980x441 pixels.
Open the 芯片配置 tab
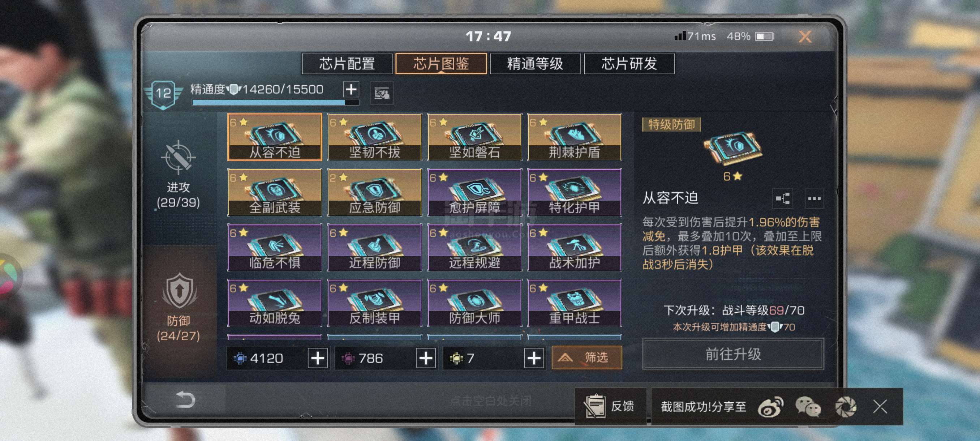pos(347,64)
